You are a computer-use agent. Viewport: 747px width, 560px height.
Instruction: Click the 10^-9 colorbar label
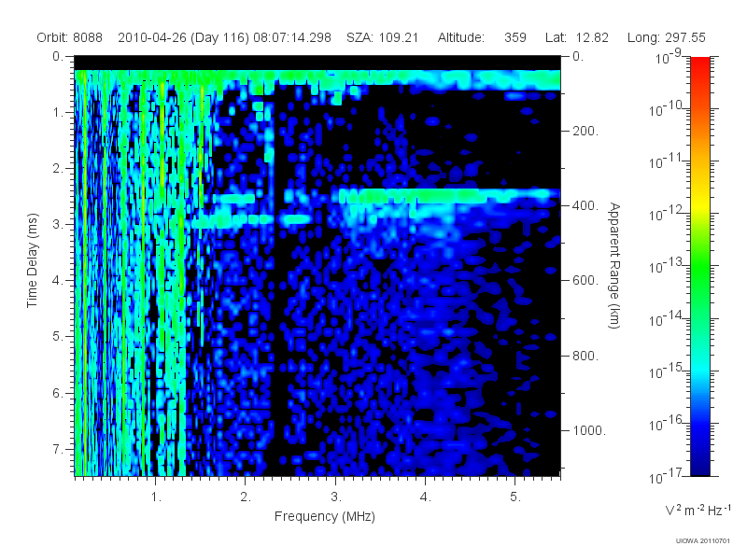(669, 58)
